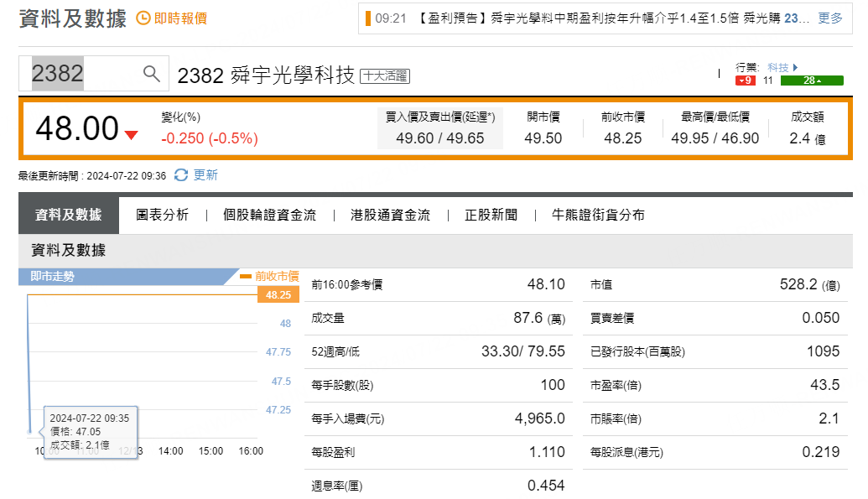This screenshot has height=499, width=868.
Task: Click the 14:00 time axis label
Action: (170, 451)
